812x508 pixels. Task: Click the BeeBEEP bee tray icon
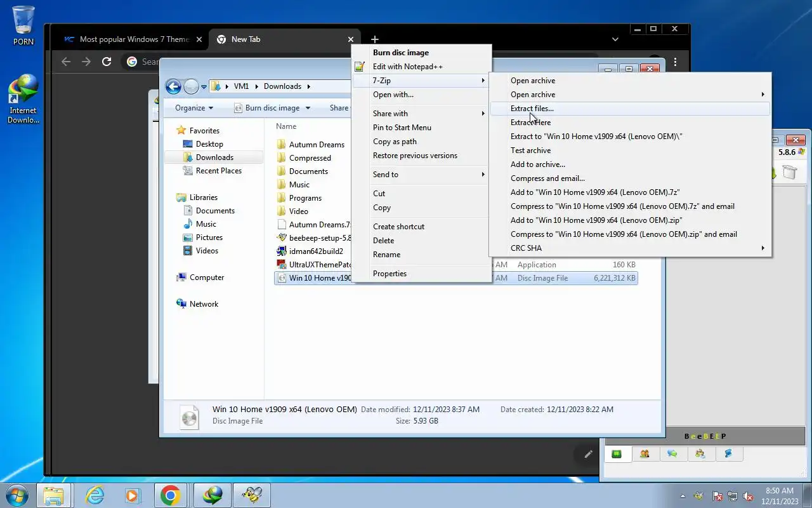[698, 497]
